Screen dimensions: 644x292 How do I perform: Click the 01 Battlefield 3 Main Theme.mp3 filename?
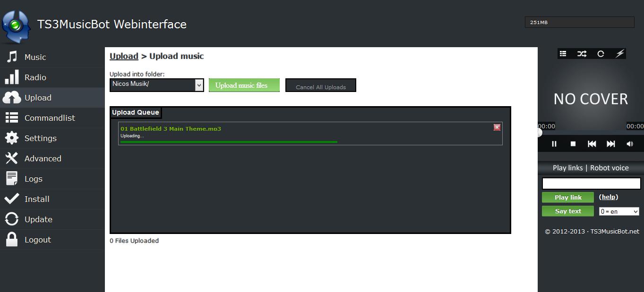[171, 129]
